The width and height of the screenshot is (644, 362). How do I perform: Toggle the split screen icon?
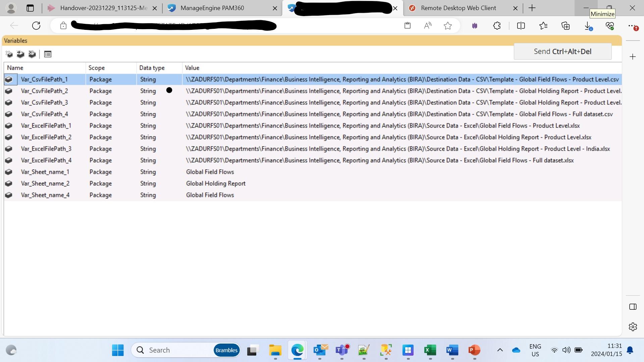[521, 26]
